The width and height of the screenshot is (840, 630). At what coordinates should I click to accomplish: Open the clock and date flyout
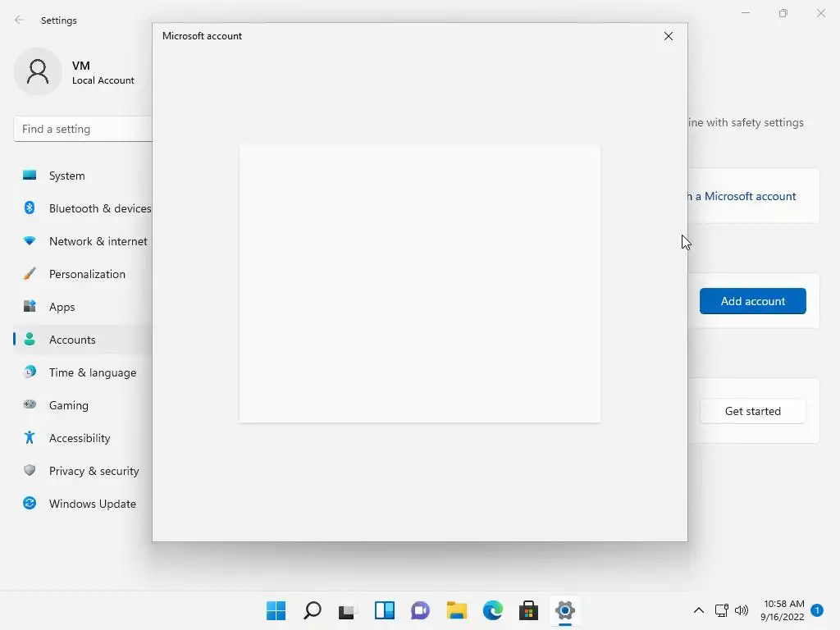(782, 610)
